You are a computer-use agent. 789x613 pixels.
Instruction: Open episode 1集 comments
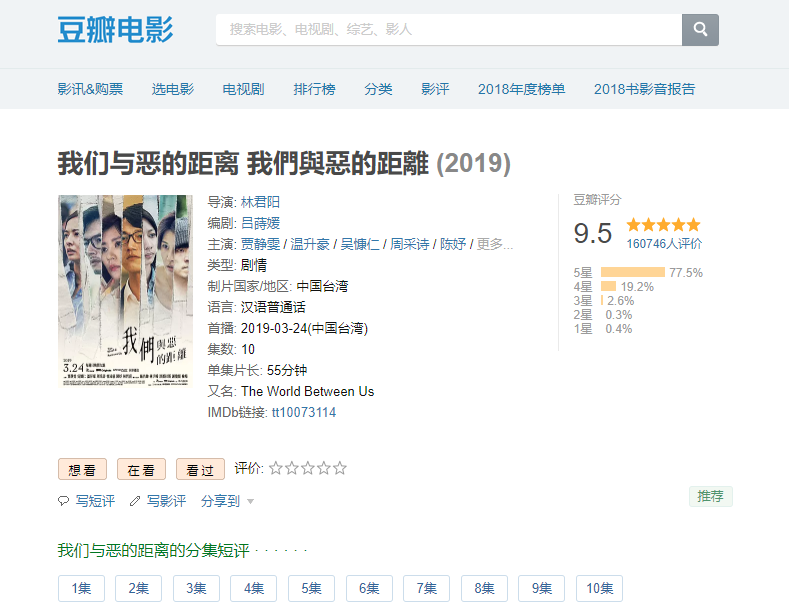[82, 588]
